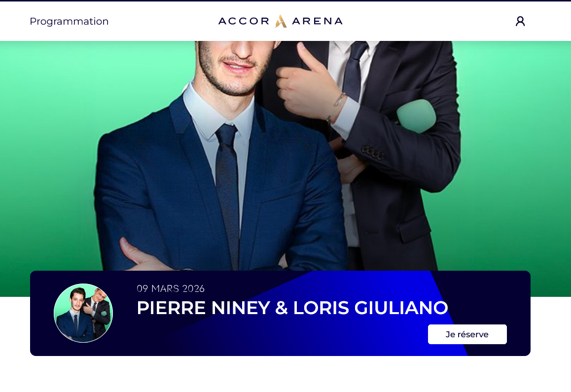Click the green microphone in banner photo

pos(416,116)
